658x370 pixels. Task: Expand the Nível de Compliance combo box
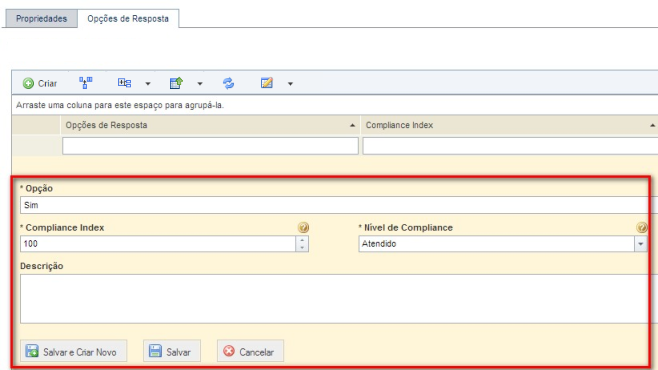[640, 244]
